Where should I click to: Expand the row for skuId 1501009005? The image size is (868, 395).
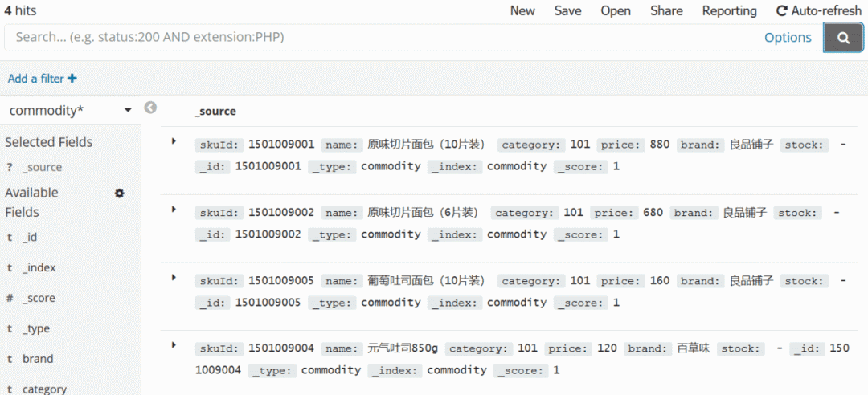(x=174, y=278)
